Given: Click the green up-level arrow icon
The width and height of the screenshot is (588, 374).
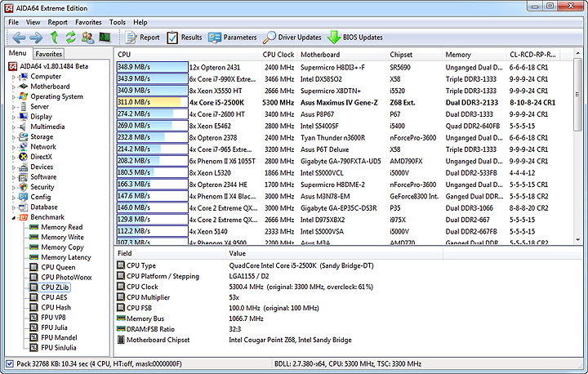Looking at the screenshot, I should coord(55,37).
